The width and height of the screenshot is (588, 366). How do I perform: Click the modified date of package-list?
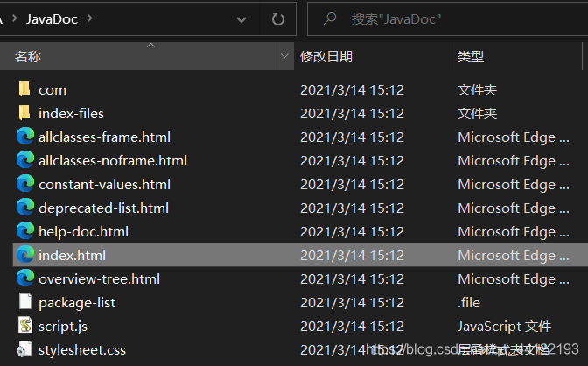(352, 303)
